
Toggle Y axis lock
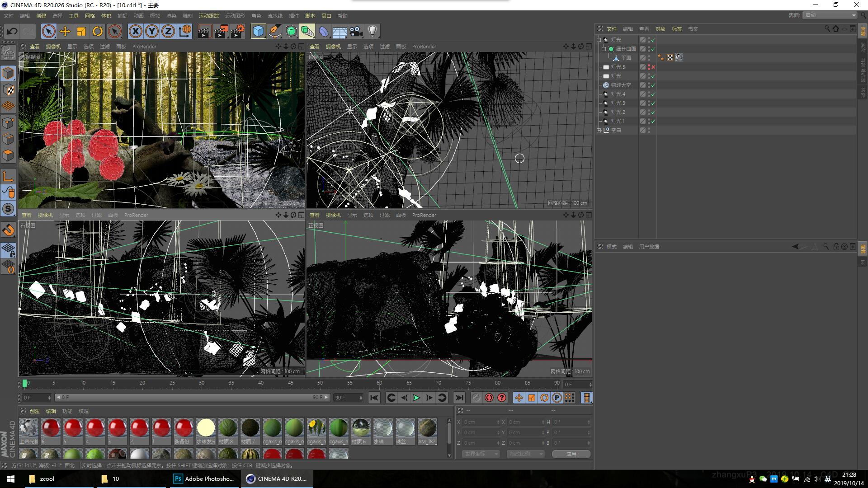151,31
